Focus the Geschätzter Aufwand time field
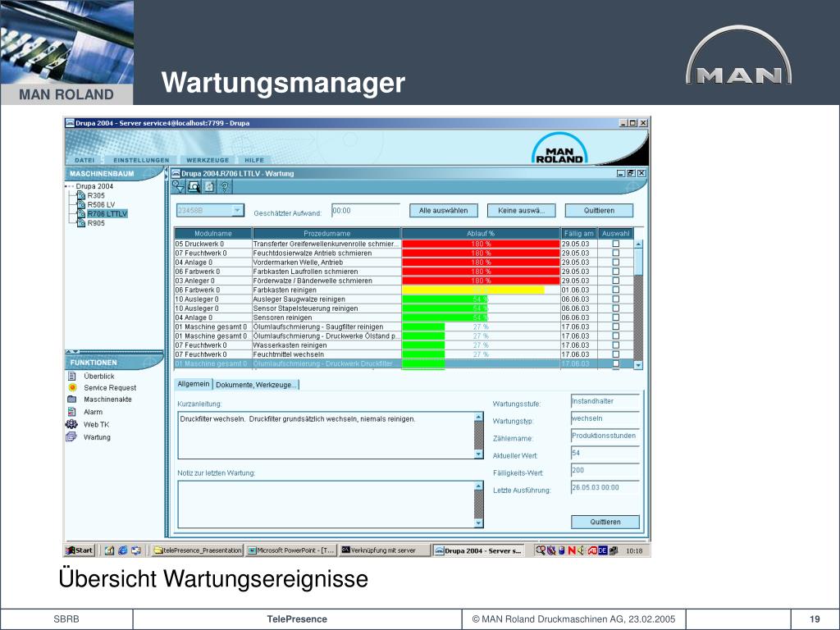This screenshot has width=840, height=630. tap(365, 211)
